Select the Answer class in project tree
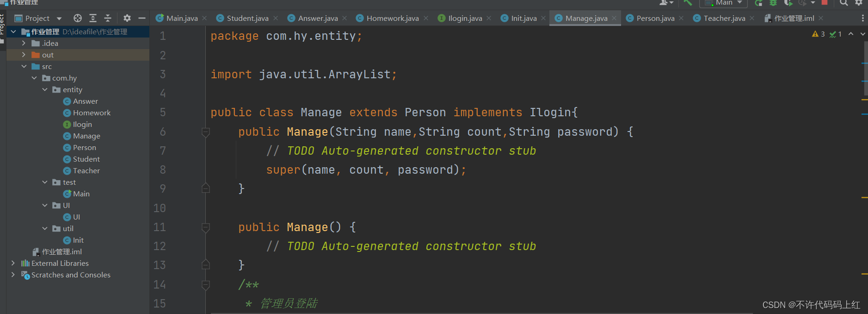The height and width of the screenshot is (314, 868). (80, 101)
